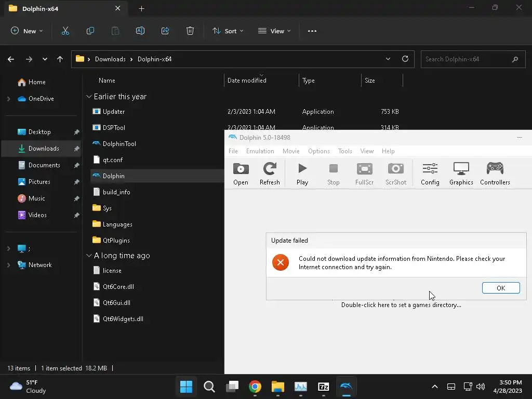Go forward with Explorer forward arrow
The width and height of the screenshot is (532, 399).
(x=29, y=59)
